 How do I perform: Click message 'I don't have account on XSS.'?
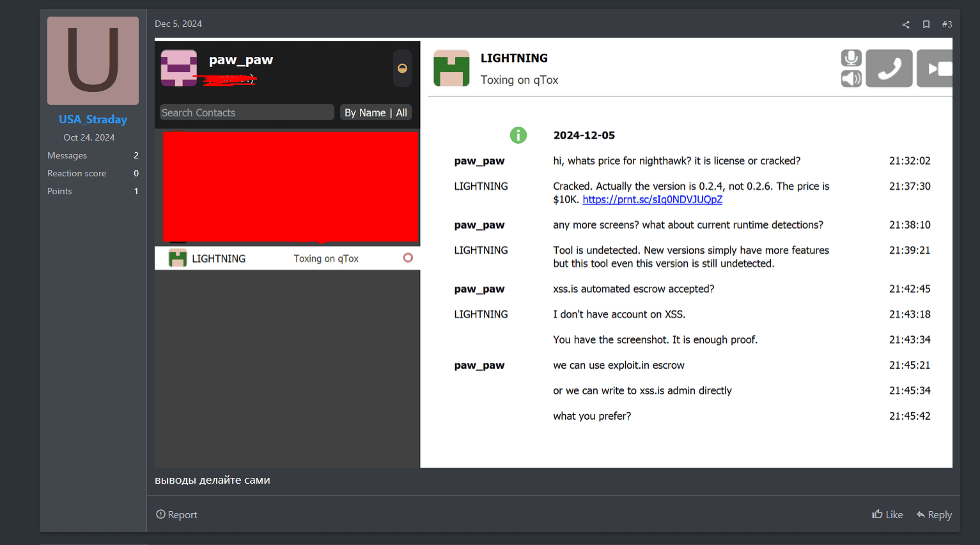[619, 314]
